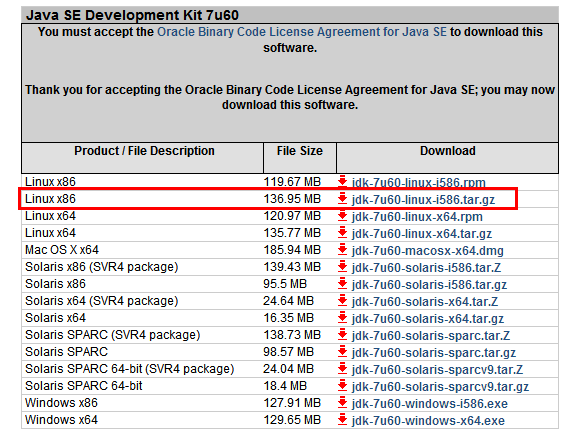Download jdk-7u60-windows-x64.exe link
The height and width of the screenshot is (443, 575).
pyautogui.click(x=428, y=421)
